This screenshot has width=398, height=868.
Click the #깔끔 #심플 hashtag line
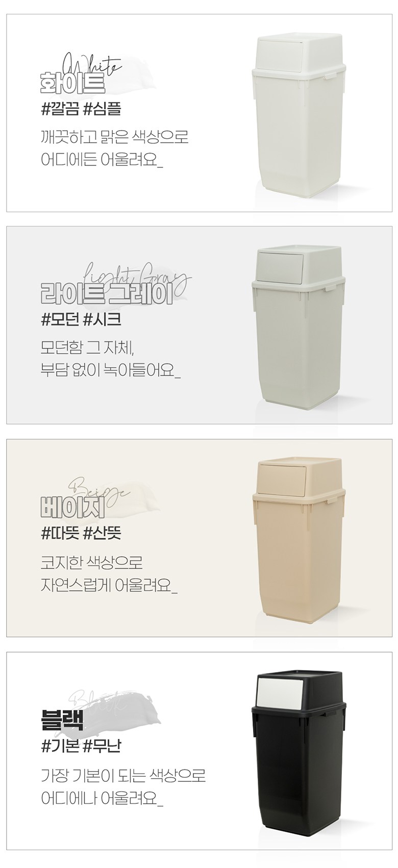pos(81,109)
